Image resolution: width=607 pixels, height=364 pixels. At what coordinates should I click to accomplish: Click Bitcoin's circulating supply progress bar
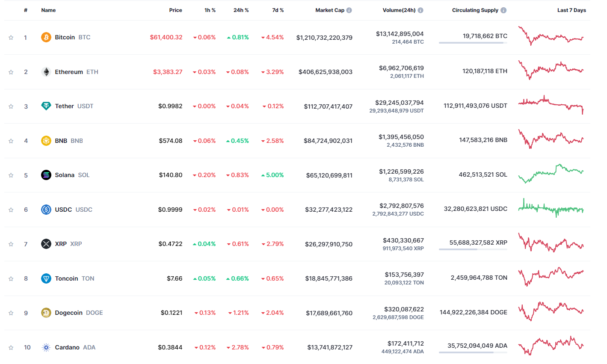pyautogui.click(x=473, y=43)
